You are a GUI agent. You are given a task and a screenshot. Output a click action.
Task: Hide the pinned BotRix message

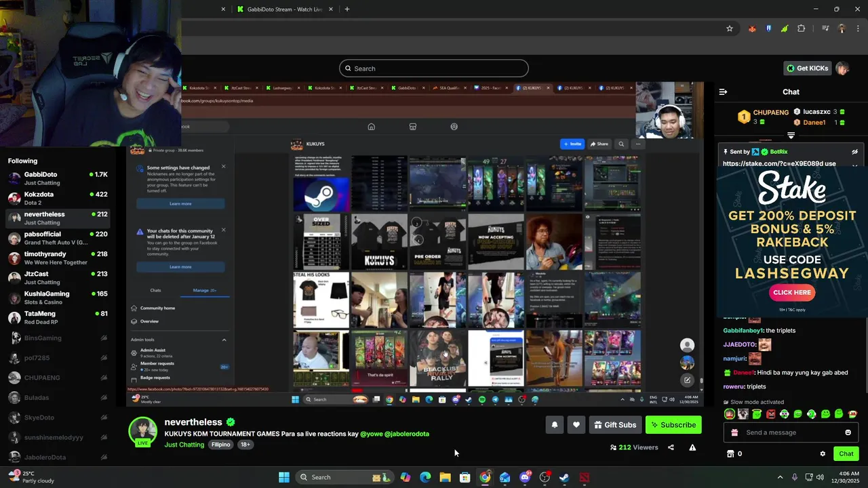(855, 152)
